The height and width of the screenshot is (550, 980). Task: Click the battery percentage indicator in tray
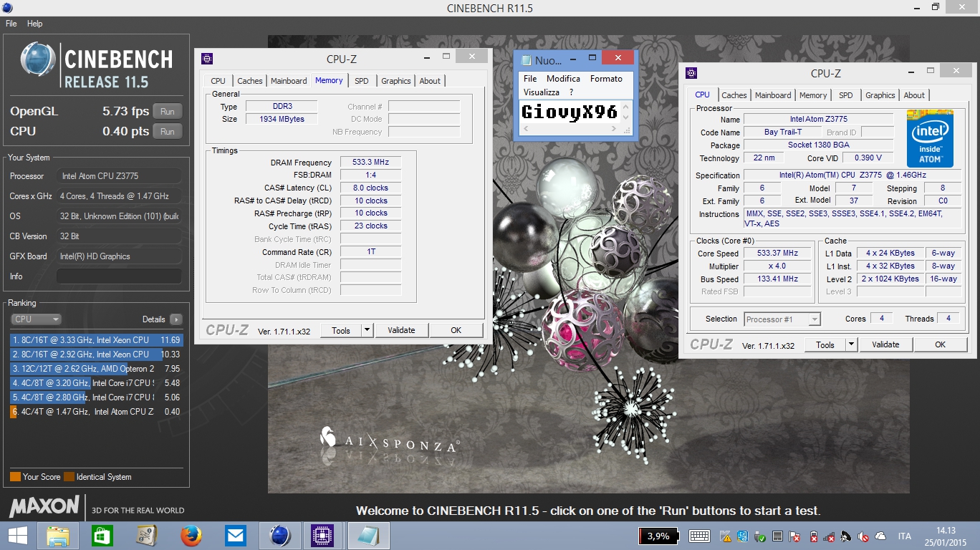tap(658, 536)
